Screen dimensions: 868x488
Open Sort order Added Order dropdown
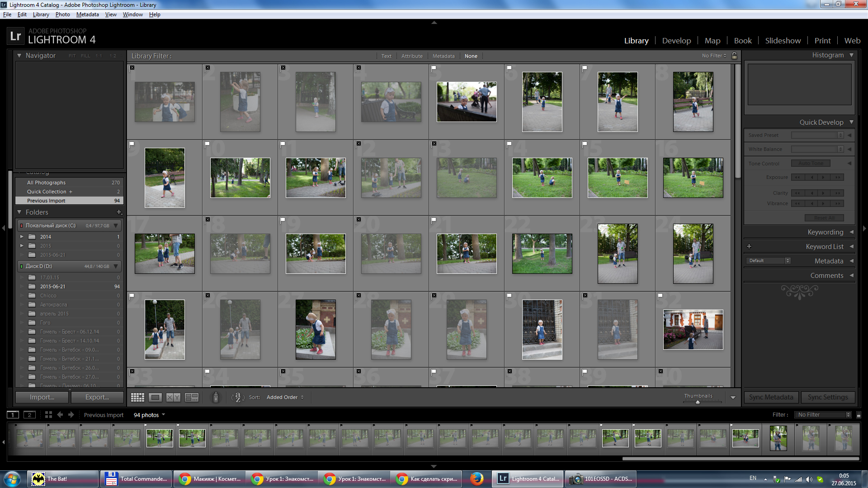click(x=285, y=398)
